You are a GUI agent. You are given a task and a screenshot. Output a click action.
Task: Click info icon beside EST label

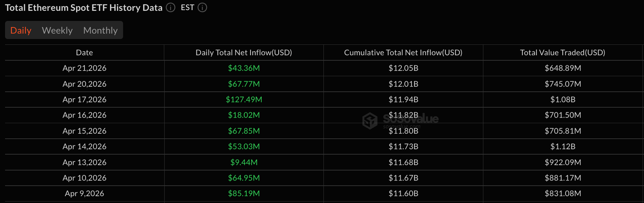pyautogui.click(x=202, y=8)
